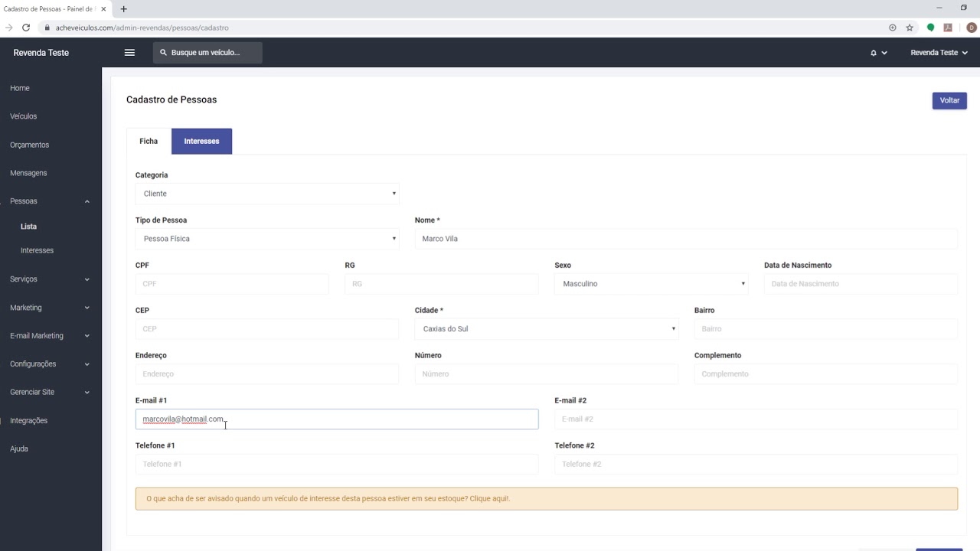Switch to the Interesses tab
Image resolution: width=980 pixels, height=551 pixels.
coord(201,142)
